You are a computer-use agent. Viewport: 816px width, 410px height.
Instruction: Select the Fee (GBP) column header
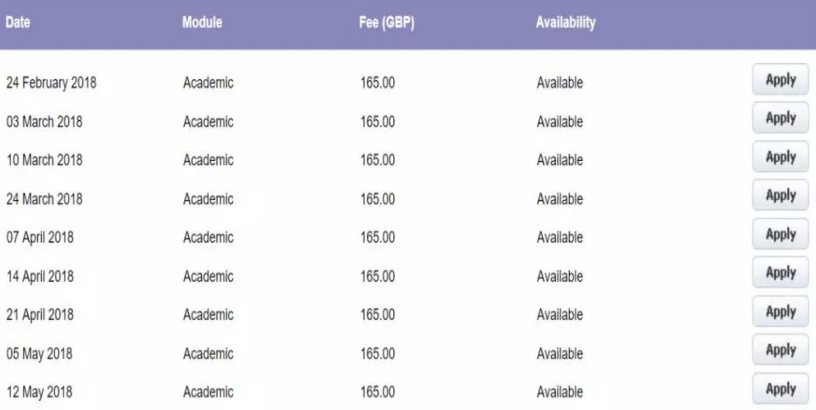pos(387,23)
